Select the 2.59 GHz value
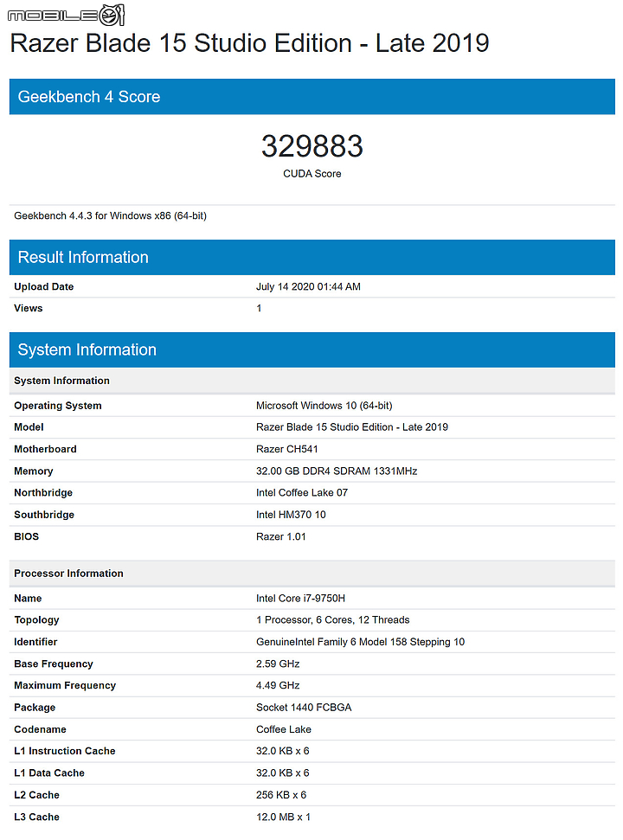 pyautogui.click(x=278, y=664)
